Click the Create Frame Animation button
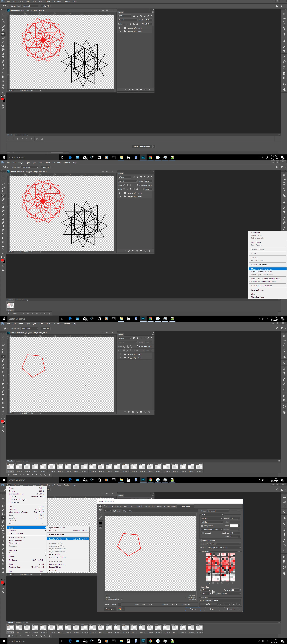 coord(142,147)
